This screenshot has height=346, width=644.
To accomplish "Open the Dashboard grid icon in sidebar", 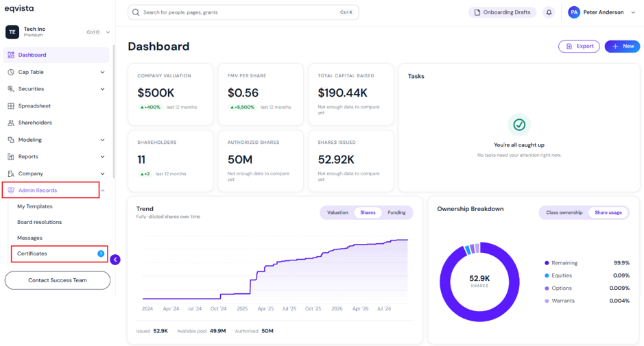I will pos(11,55).
